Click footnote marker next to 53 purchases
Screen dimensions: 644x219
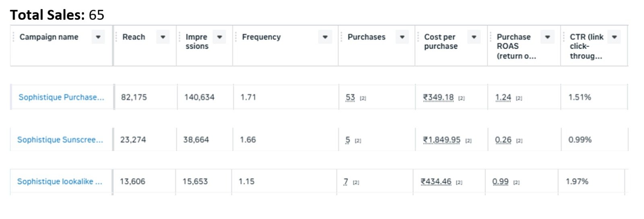(363, 98)
